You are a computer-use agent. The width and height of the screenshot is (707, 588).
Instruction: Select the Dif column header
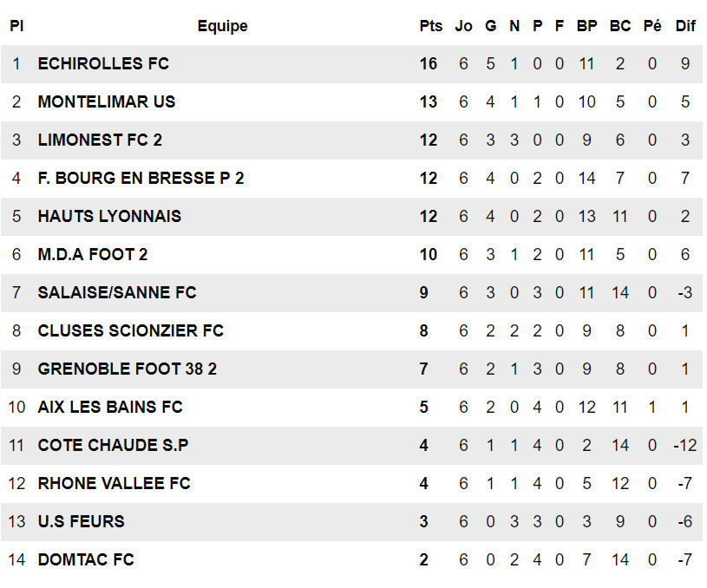point(685,26)
